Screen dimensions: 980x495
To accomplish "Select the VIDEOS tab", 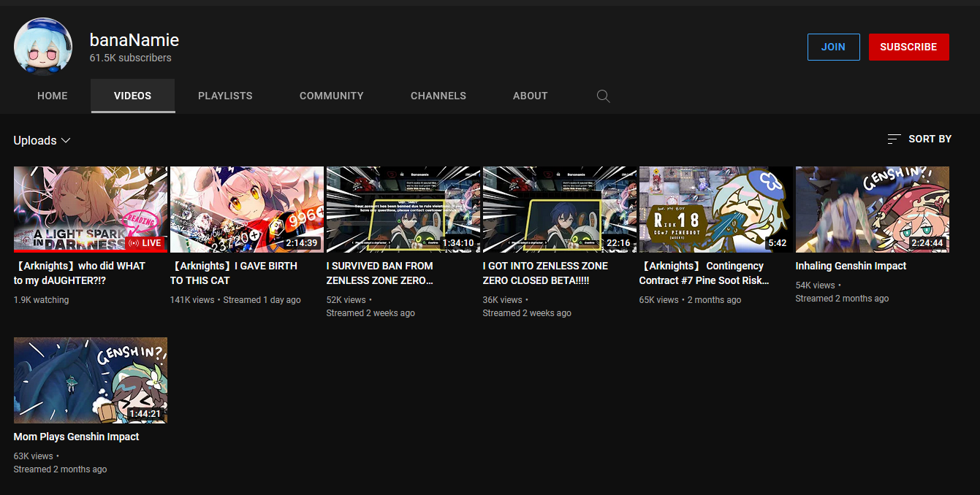I will 132,96.
